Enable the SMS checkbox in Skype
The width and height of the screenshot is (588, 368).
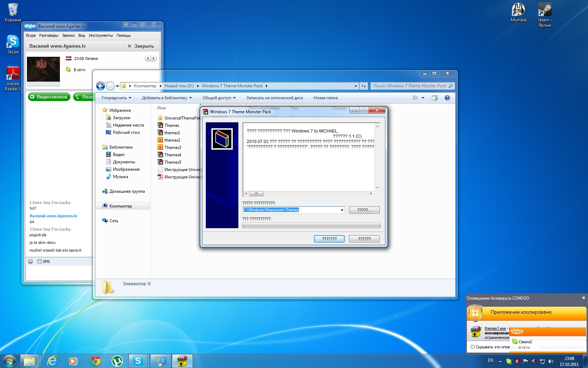point(40,261)
